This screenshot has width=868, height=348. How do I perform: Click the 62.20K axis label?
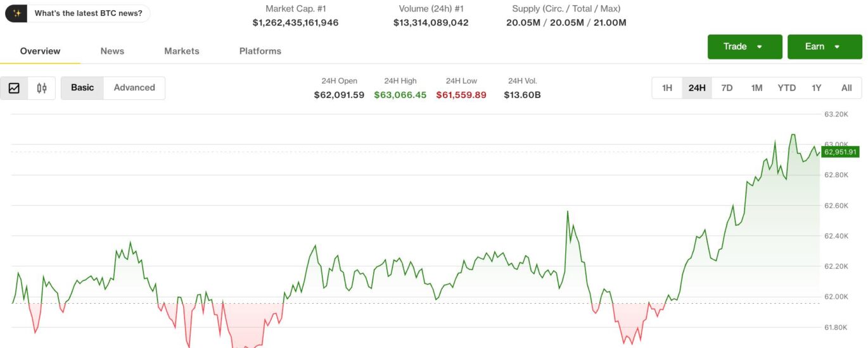(836, 266)
